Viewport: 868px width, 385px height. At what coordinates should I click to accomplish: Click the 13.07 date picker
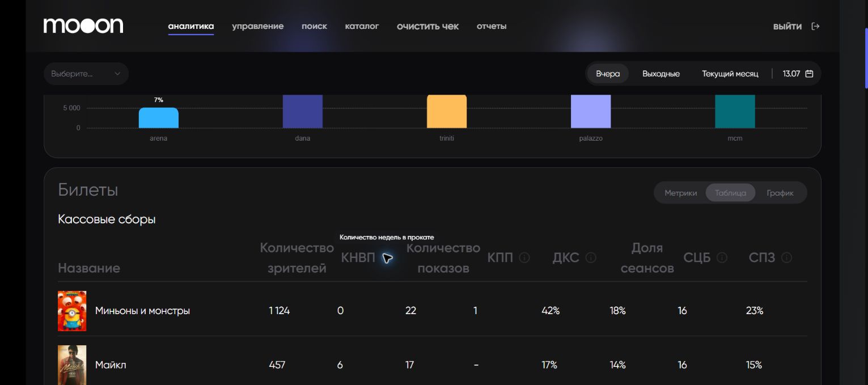click(798, 74)
